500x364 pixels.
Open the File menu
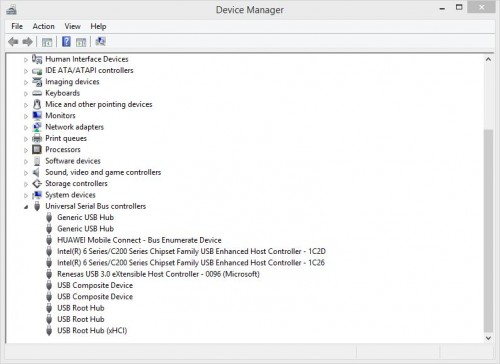(x=17, y=26)
